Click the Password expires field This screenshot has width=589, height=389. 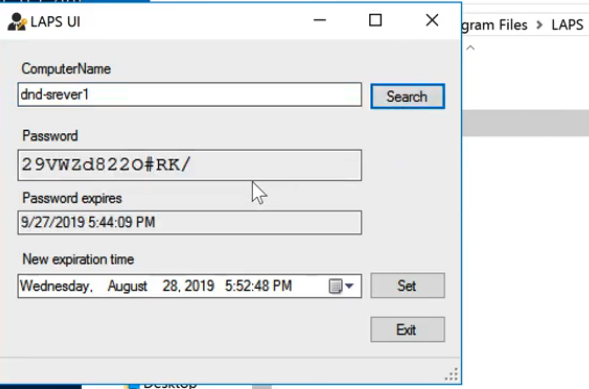[190, 223]
